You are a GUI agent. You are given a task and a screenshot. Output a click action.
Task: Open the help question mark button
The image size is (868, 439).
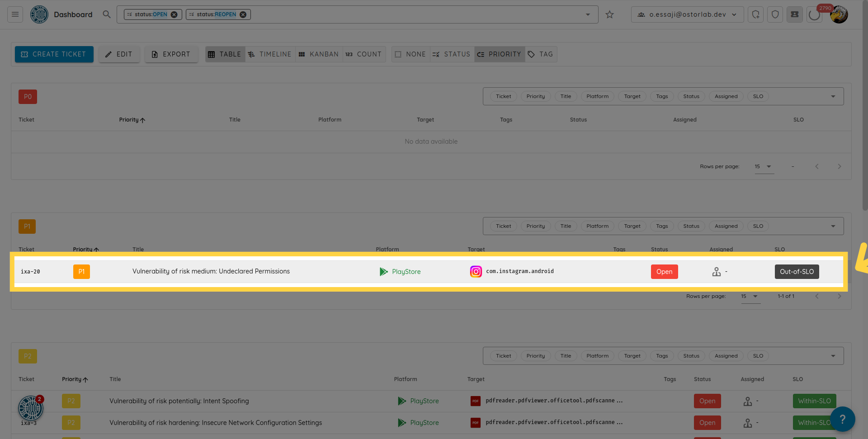click(843, 419)
